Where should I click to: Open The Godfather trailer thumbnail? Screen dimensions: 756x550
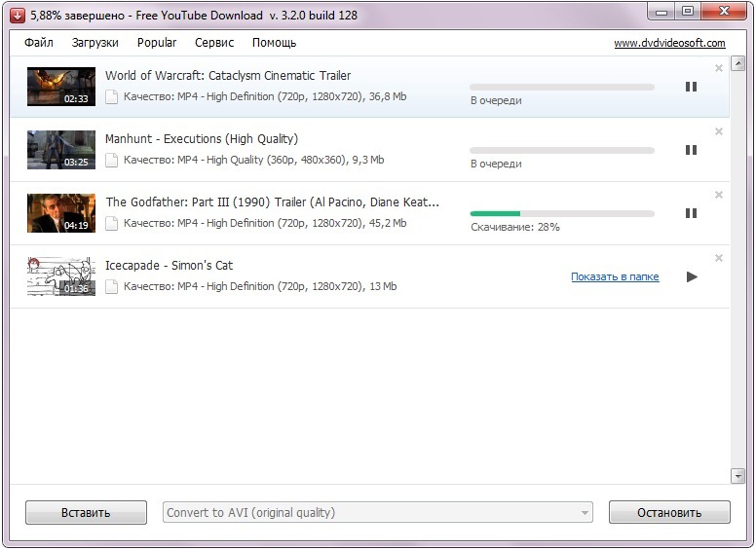61,213
